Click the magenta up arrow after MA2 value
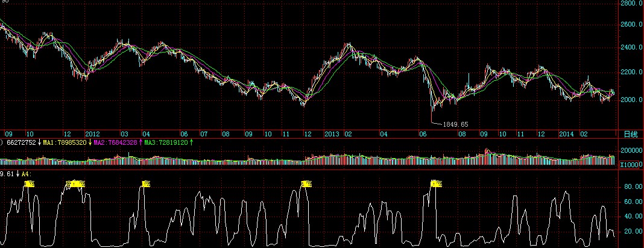Viewport: 644px width, 248px height. point(141,143)
